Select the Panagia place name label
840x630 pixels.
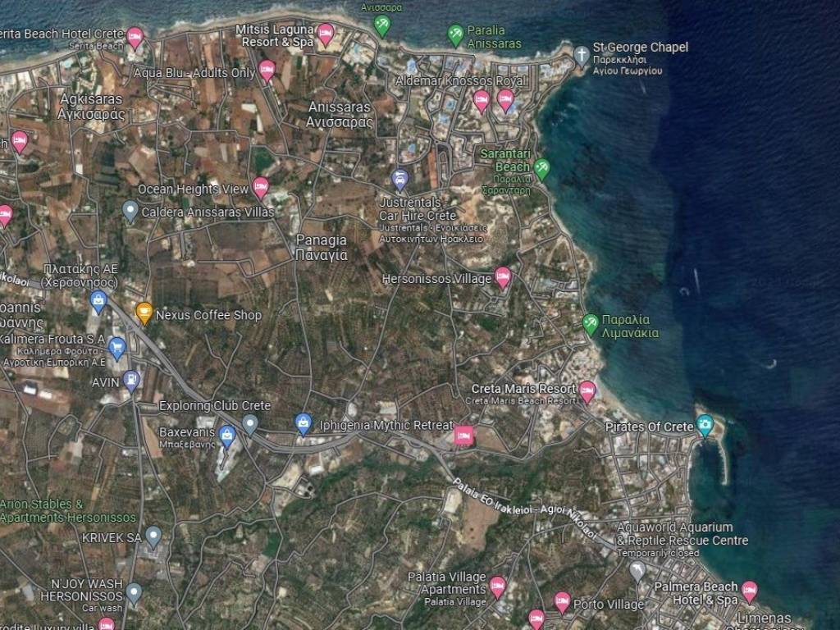321,247
